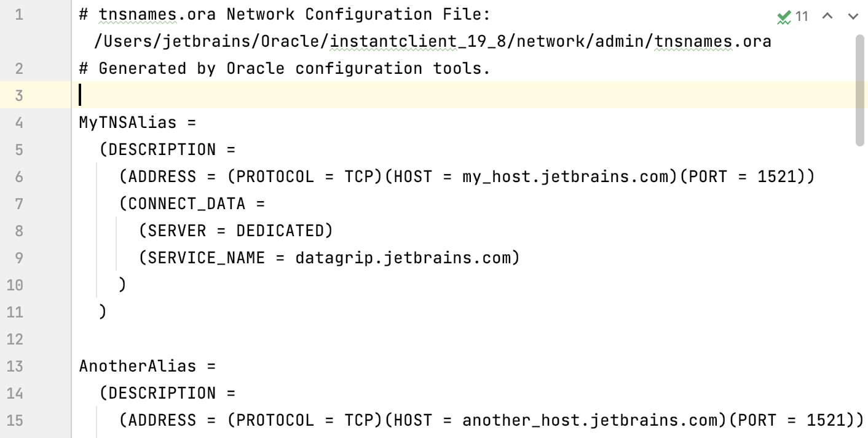This screenshot has width=868, height=438.
Task: Click the closing parenthesis on line 11
Action: (x=103, y=312)
